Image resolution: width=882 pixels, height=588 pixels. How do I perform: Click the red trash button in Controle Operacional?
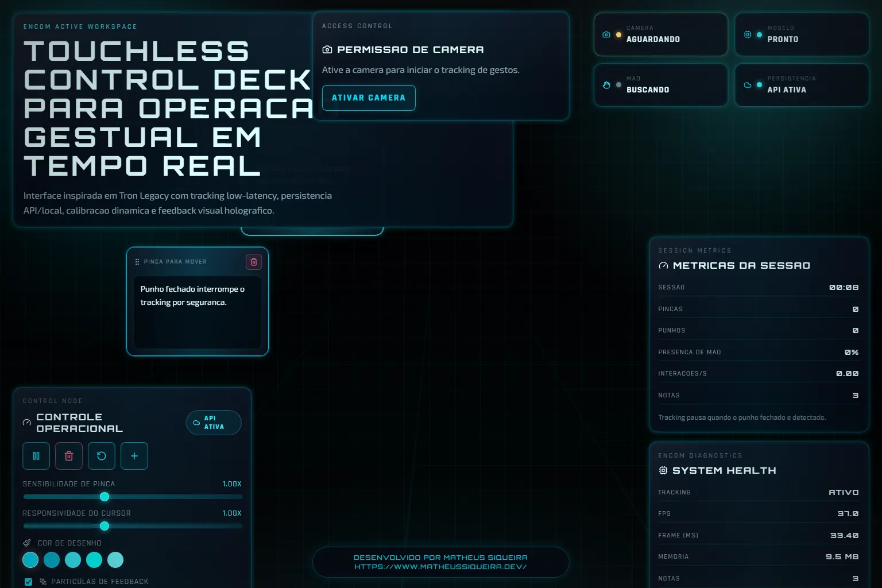(69, 456)
